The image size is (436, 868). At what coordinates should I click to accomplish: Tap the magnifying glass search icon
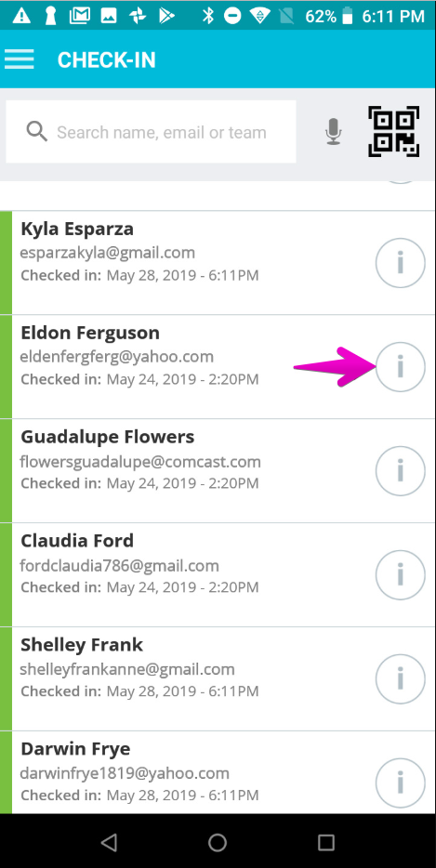click(36, 132)
